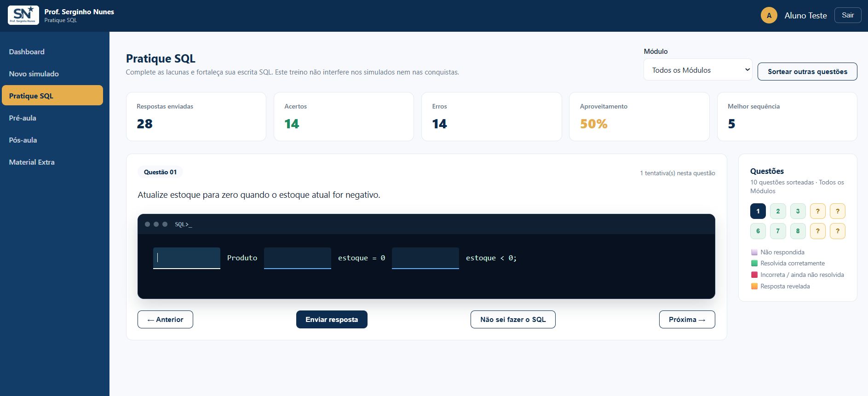
Task: Open the Pós-aula section
Action: tap(52, 140)
